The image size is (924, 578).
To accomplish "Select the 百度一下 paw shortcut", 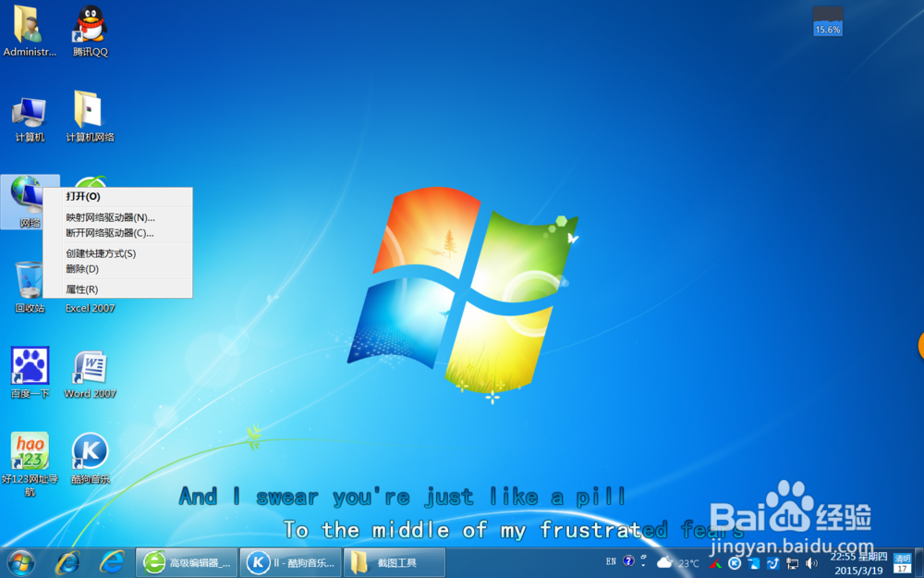I will pos(30,372).
